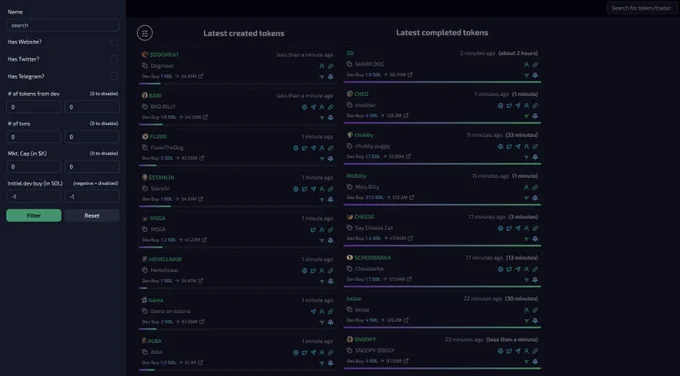Image resolution: width=680 pixels, height=376 pixels.
Task: Expand the funnel arrow in the cheddar row
Action: tap(526, 116)
